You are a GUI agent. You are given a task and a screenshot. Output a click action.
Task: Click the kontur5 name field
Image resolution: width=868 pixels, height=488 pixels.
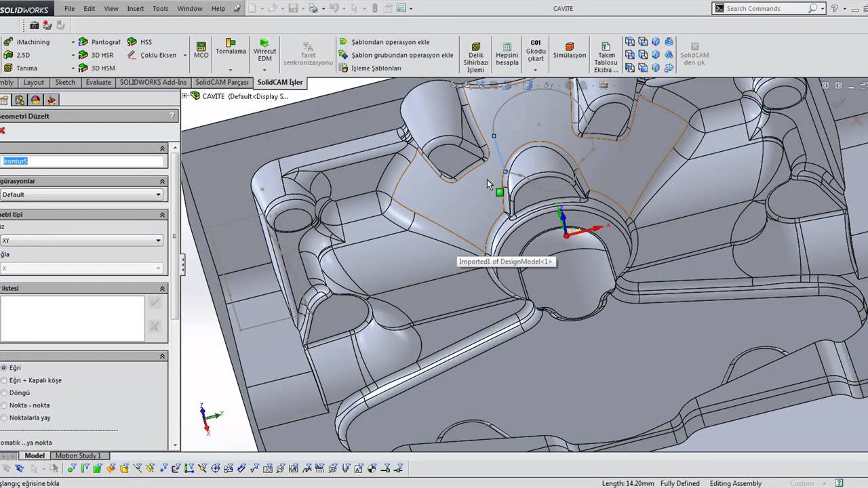82,161
